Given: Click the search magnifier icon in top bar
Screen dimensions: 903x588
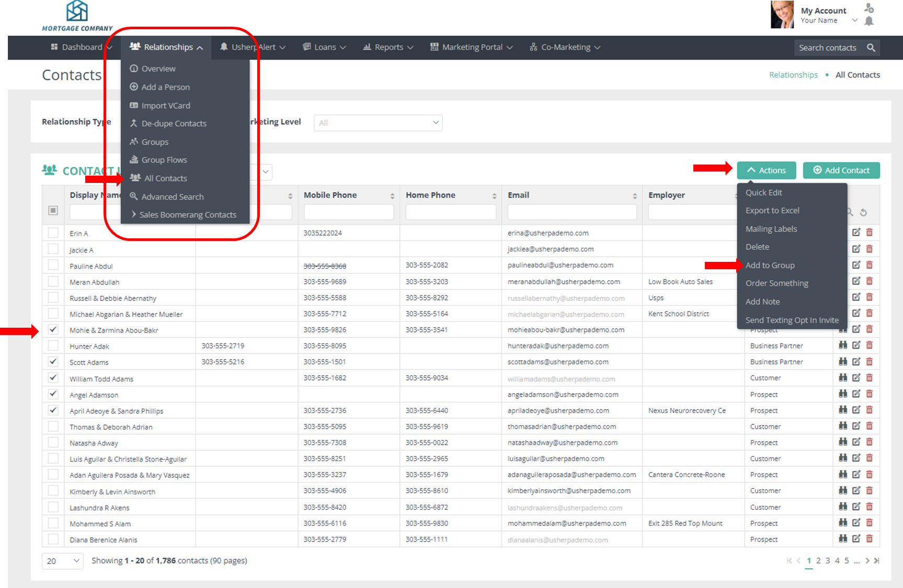Looking at the screenshot, I should click(x=871, y=48).
